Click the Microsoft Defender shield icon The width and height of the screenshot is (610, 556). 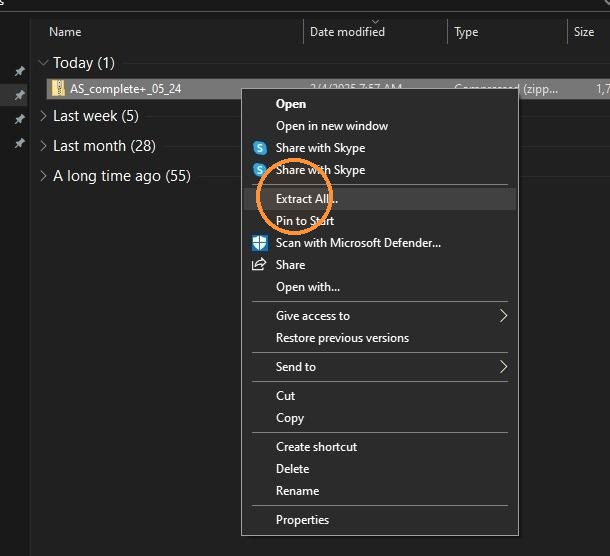pos(259,243)
